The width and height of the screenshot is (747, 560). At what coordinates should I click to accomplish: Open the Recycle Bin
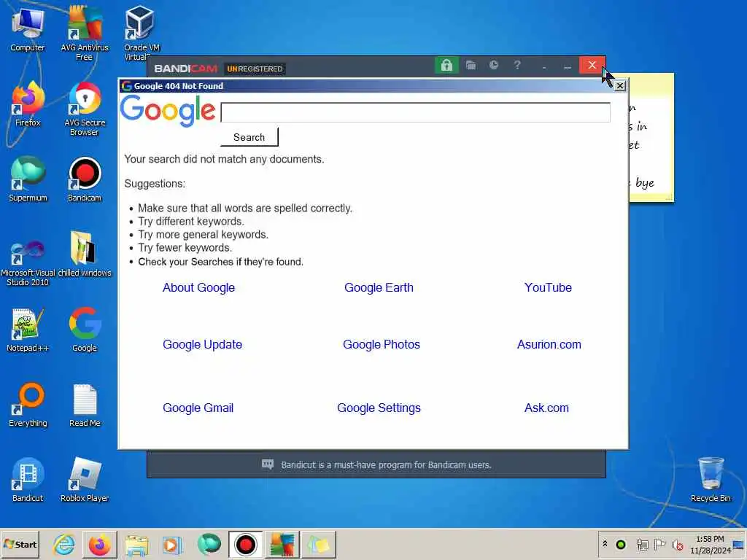click(711, 480)
